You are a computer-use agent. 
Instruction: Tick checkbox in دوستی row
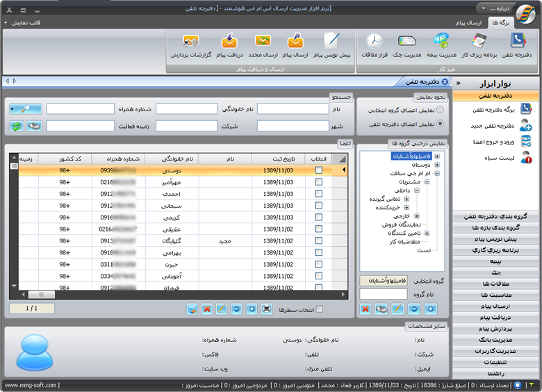pos(319,170)
